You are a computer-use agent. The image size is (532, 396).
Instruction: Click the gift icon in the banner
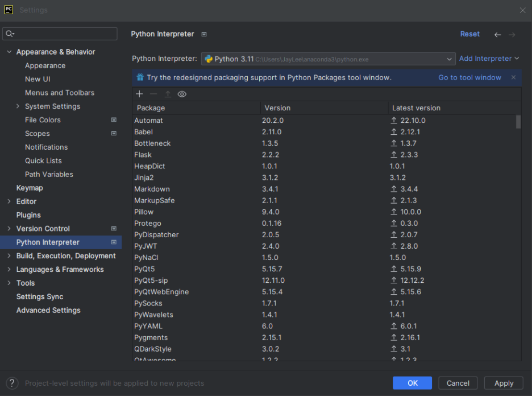point(140,77)
